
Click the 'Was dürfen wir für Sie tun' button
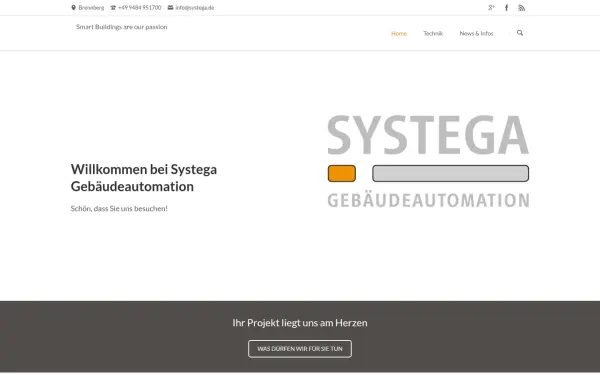tap(300, 349)
